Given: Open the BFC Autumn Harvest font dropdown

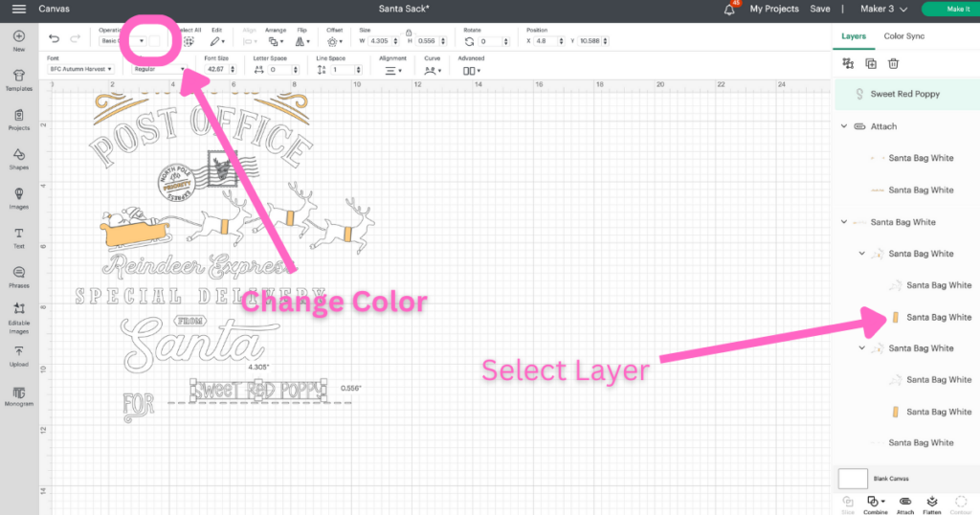Looking at the screenshot, I should click(80, 69).
